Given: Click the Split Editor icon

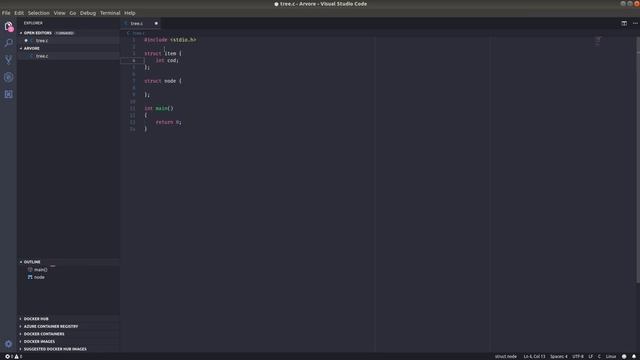Looking at the screenshot, I should pyautogui.click(x=624, y=23).
